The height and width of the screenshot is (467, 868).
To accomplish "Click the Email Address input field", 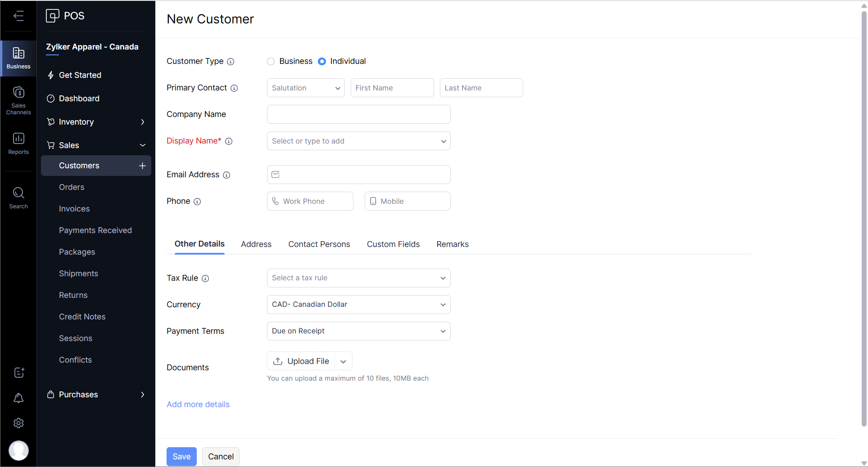I will point(364,175).
